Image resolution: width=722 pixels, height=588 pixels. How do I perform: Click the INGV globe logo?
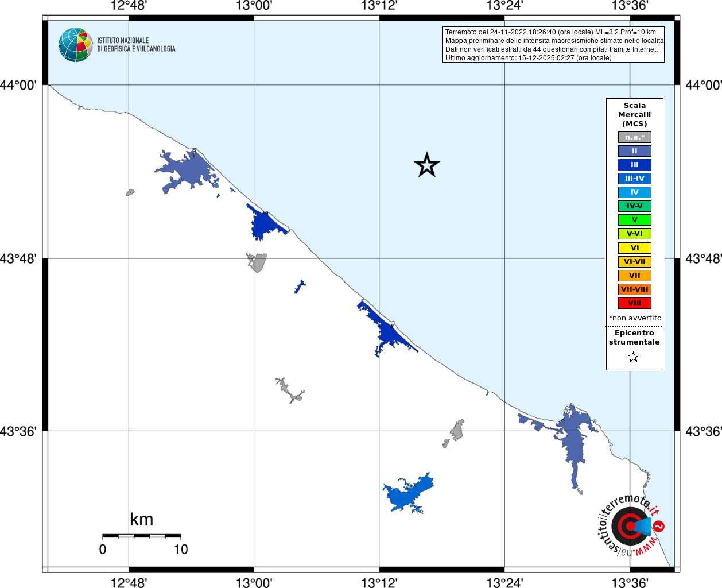(76, 45)
